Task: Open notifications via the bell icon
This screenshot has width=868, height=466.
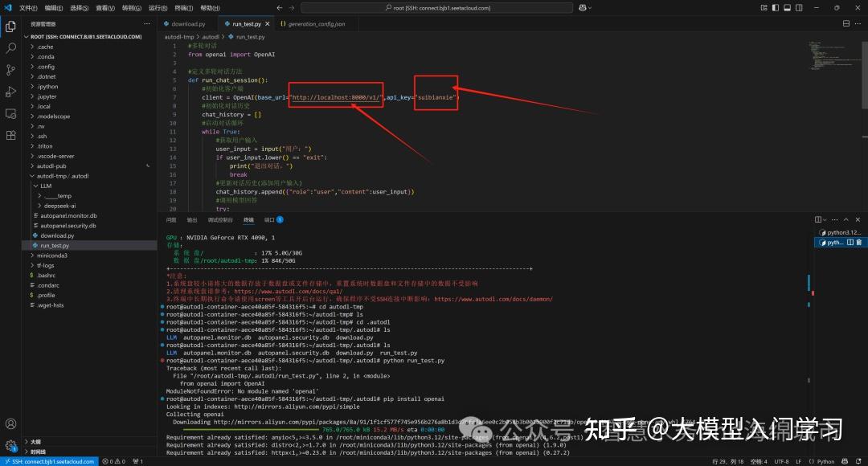Action: pos(859,460)
